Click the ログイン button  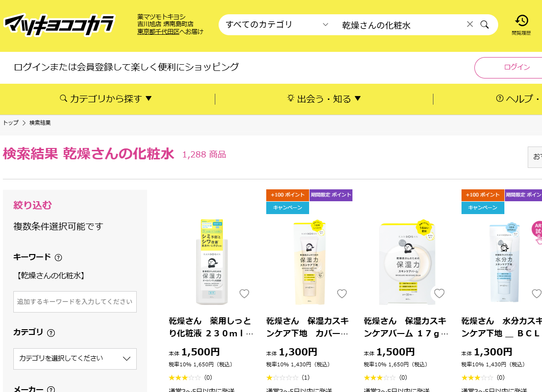point(509,68)
